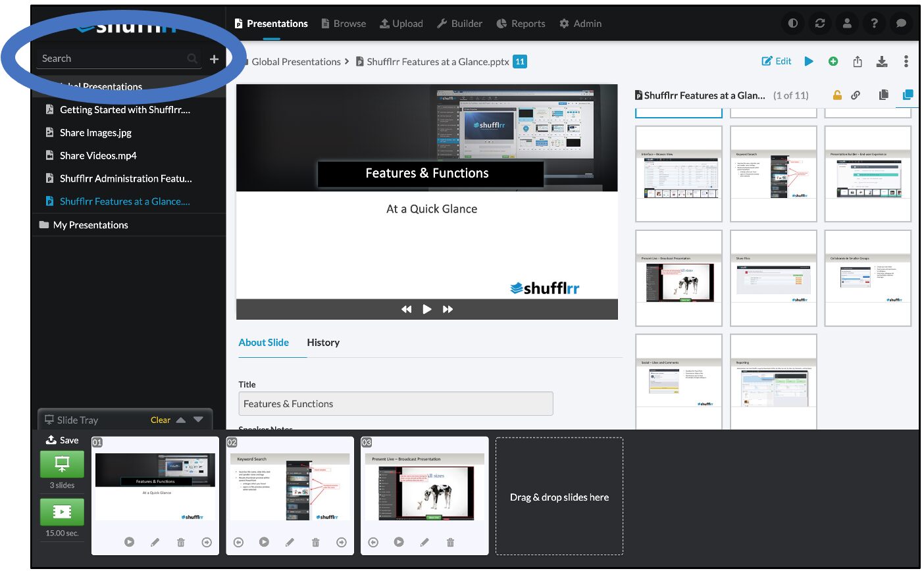Click the plus icon beside Search
The height and width of the screenshot is (571, 924).
pyautogui.click(x=214, y=59)
